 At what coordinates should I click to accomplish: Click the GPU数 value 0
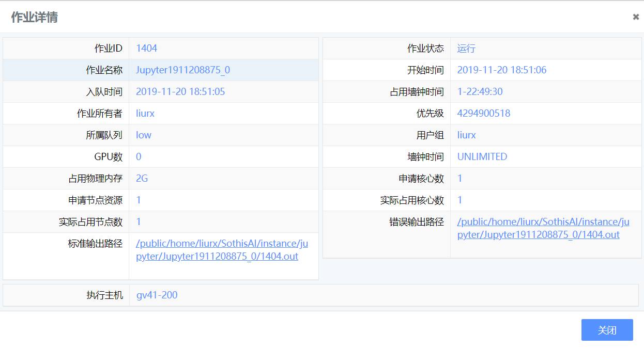tap(139, 157)
